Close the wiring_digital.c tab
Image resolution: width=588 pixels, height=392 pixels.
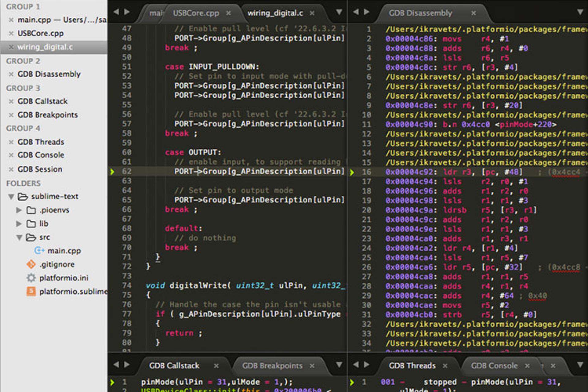tap(312, 13)
